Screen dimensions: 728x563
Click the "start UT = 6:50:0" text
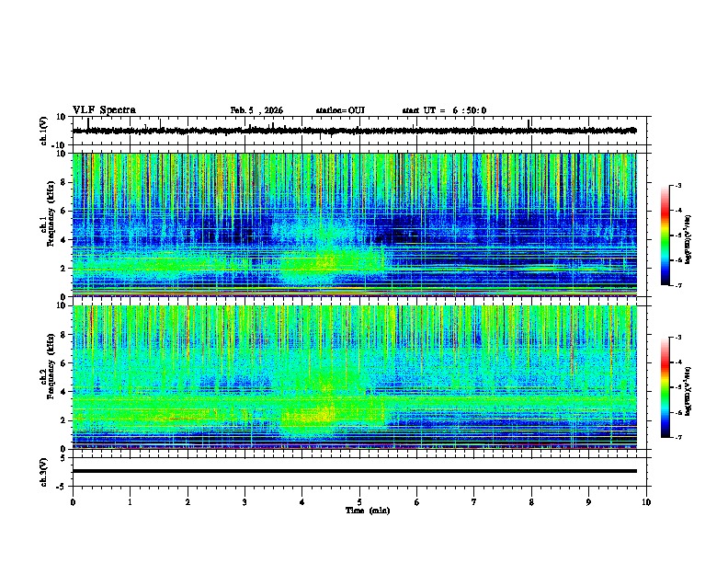click(x=444, y=110)
